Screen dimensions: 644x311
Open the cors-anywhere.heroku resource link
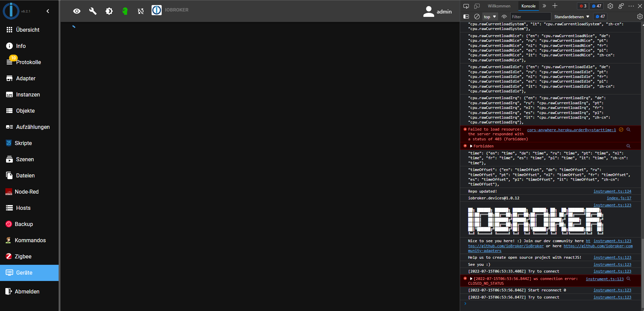coord(572,130)
